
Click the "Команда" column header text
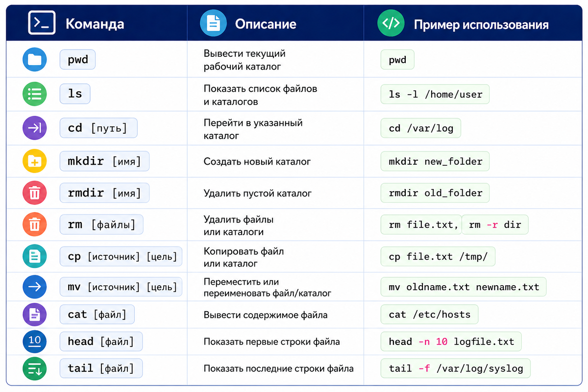point(95,24)
